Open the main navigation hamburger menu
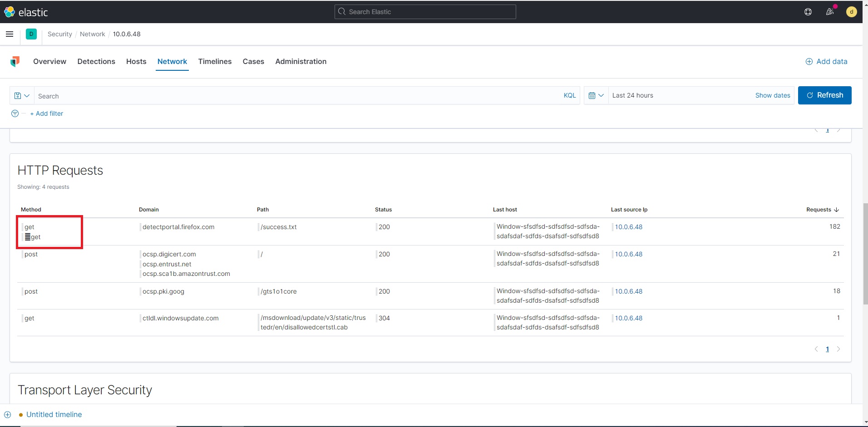This screenshot has width=868, height=427. (x=10, y=34)
